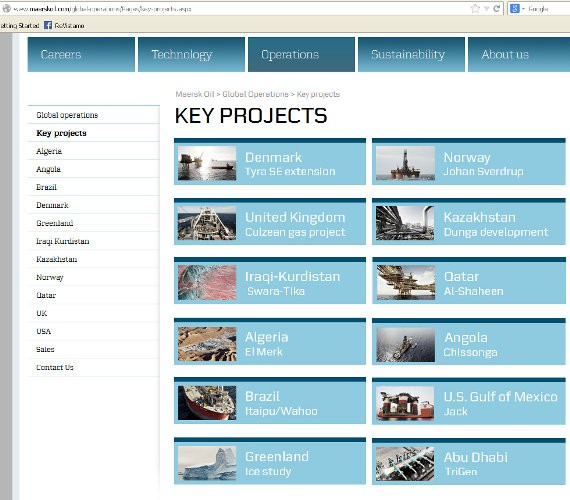The height and width of the screenshot is (500, 570).
Task: Open the United Kingdom project card title
Action: coord(295,217)
